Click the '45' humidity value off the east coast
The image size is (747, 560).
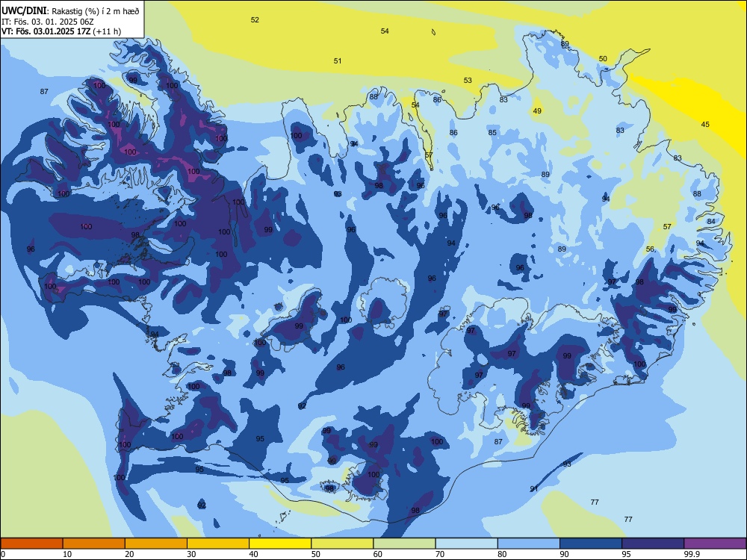705,124
